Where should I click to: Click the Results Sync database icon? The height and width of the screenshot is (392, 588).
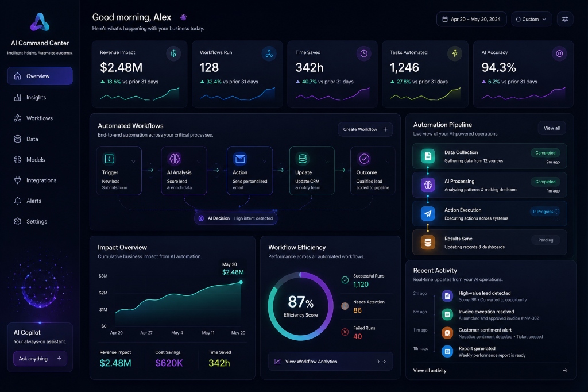coord(428,243)
